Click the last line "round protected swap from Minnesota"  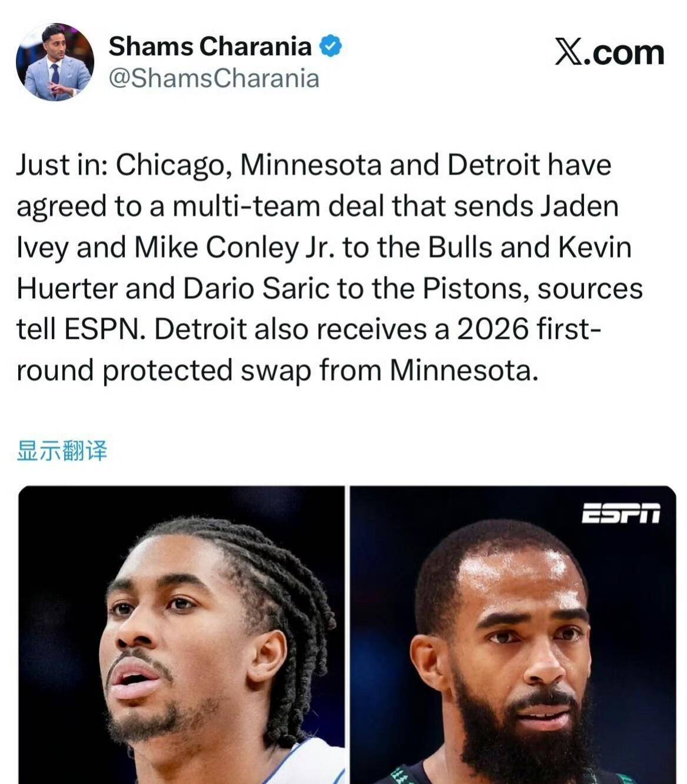point(278,371)
